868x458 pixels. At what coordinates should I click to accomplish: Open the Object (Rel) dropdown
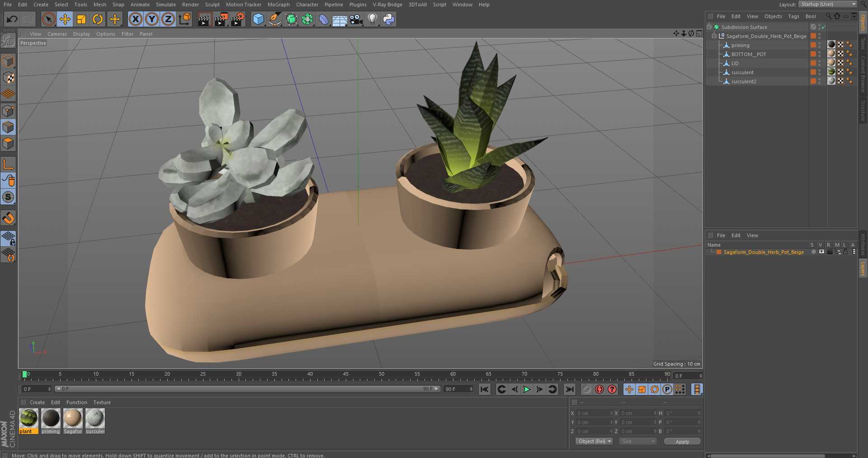[x=594, y=441]
